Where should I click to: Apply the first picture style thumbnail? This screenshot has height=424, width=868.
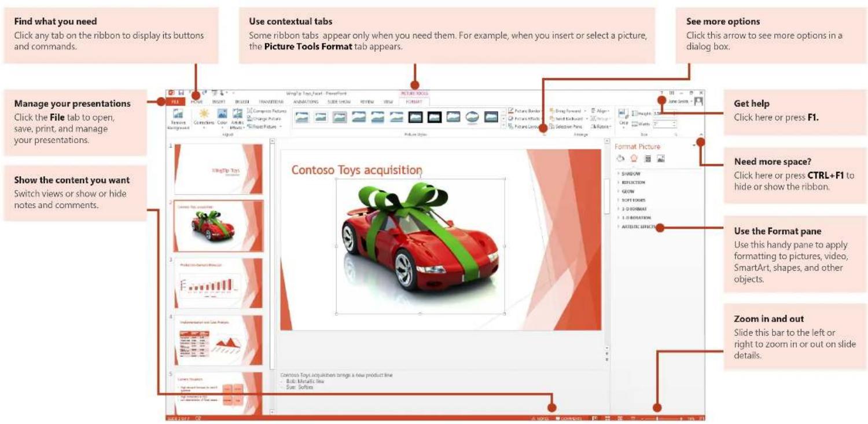(302, 117)
